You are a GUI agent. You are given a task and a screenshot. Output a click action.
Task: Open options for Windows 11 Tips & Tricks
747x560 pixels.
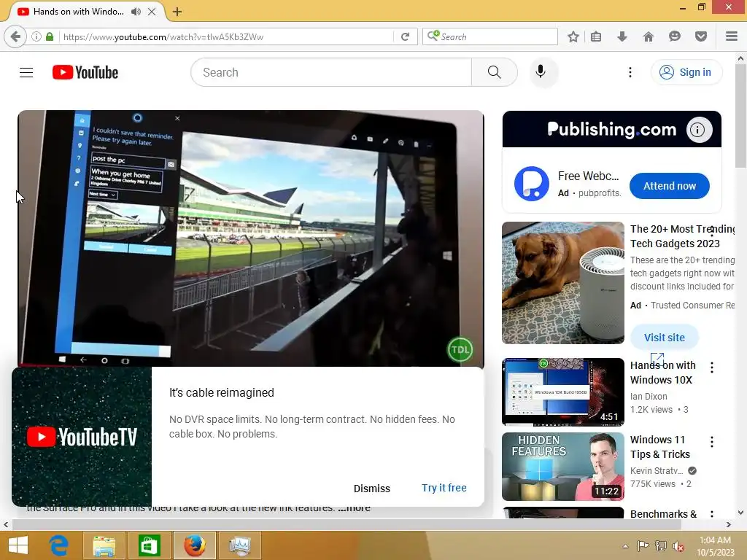(712, 441)
